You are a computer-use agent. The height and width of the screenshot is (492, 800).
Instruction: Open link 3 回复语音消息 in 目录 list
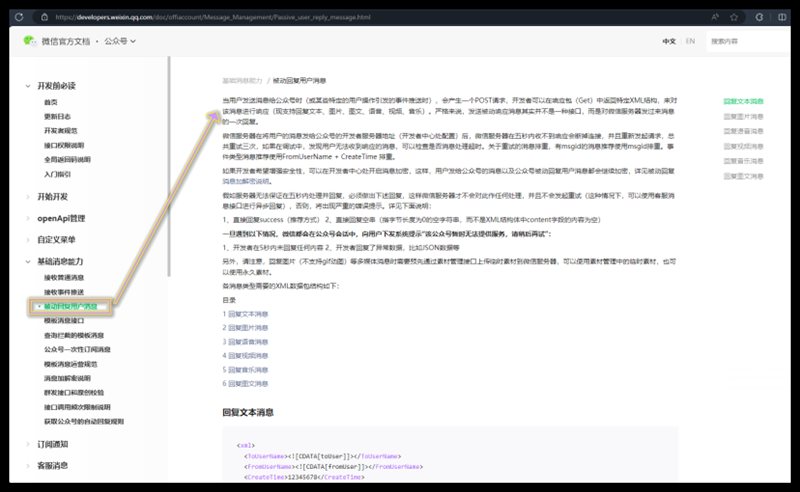pos(245,342)
